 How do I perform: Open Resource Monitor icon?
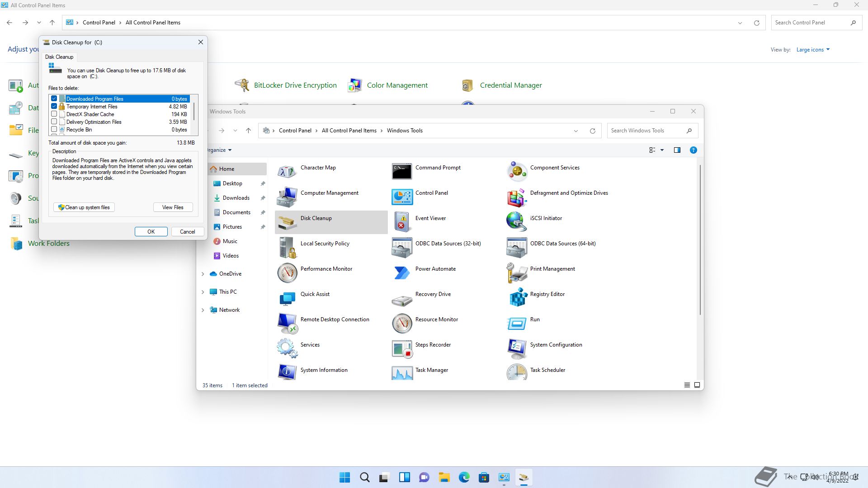point(402,324)
